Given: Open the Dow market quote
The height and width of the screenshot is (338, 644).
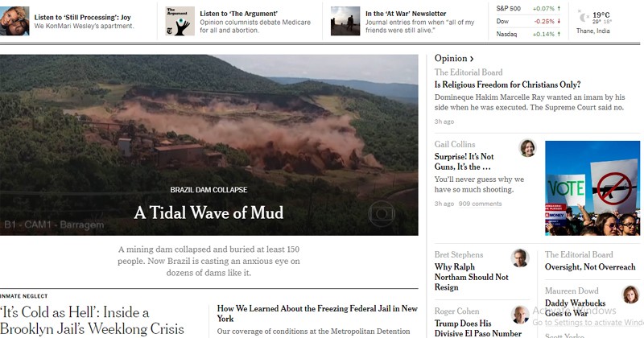Looking at the screenshot, I should (x=528, y=21).
